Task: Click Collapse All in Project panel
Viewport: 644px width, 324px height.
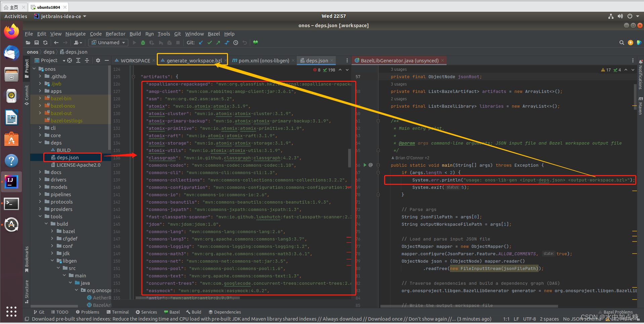Action: tap(87, 60)
